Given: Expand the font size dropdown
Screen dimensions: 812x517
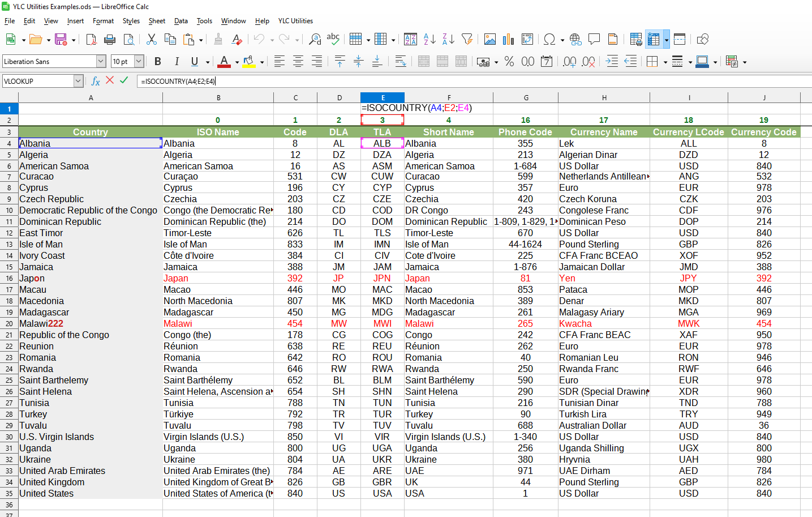Looking at the screenshot, I should pos(139,62).
